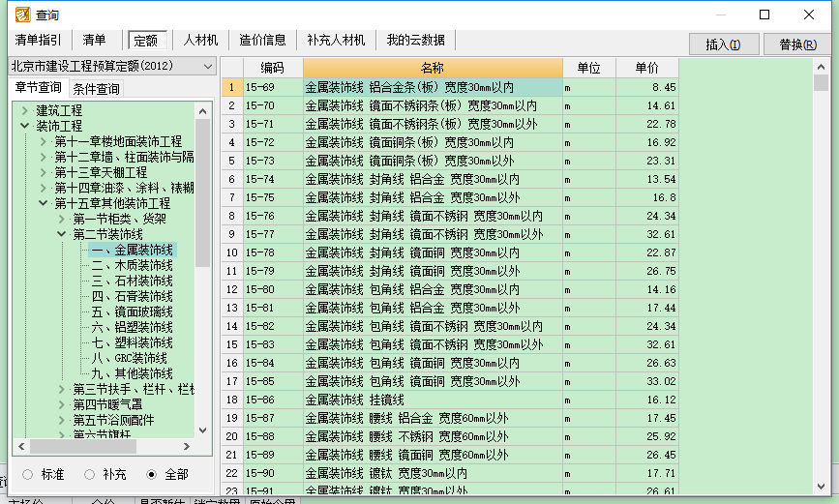Click cell 镜面铜条(板) 宽度30mm以内 in row 15-72
Viewport: 839px width, 504px height.
(433, 143)
